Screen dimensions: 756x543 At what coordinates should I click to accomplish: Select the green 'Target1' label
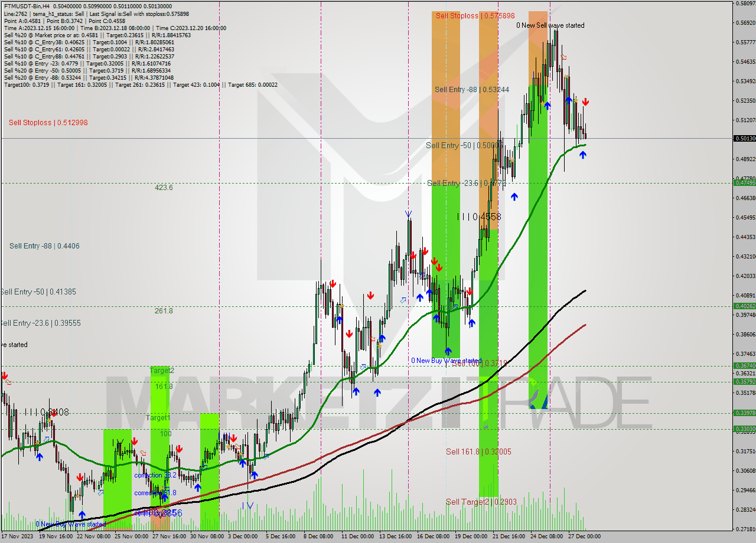(x=158, y=418)
